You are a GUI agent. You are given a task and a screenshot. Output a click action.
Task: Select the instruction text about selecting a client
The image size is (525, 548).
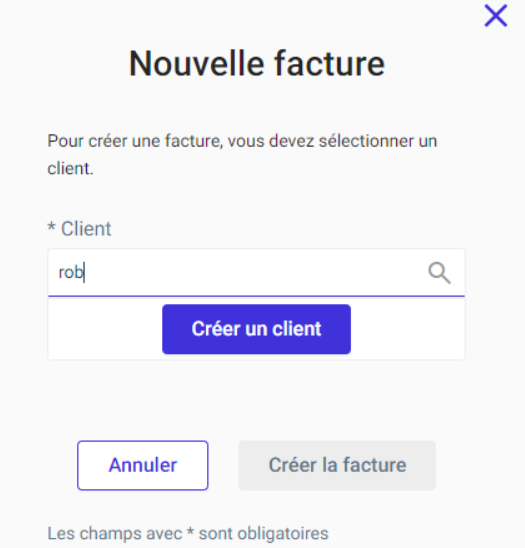242,154
